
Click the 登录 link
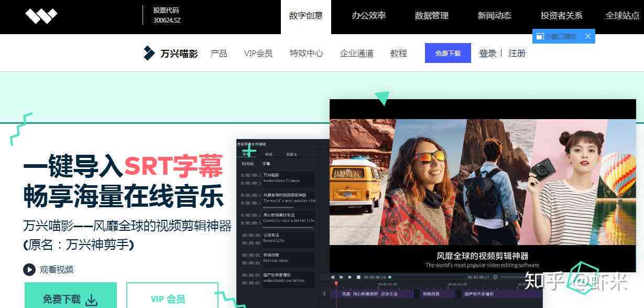pyautogui.click(x=488, y=53)
